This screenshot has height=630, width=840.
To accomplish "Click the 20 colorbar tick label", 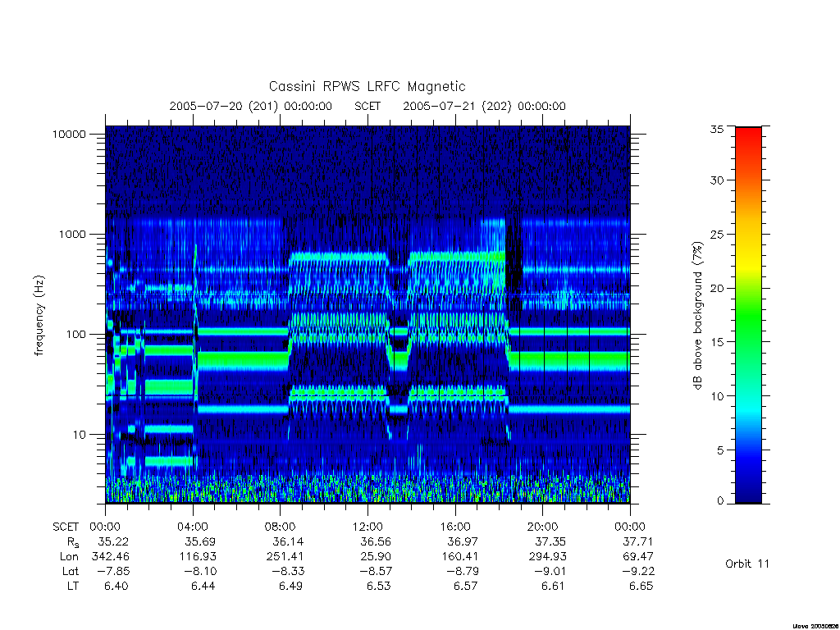I will [717, 288].
